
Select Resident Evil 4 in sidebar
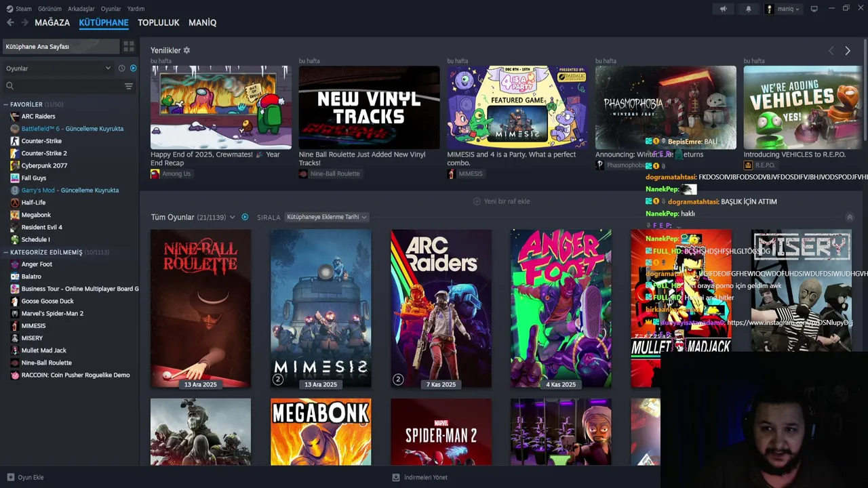coord(41,227)
